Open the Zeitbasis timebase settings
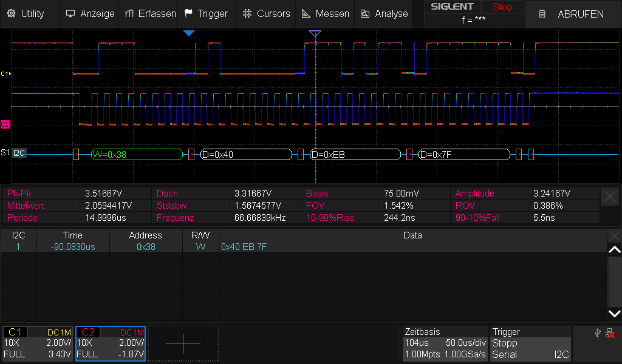Image resolution: width=622 pixels, height=364 pixels. coord(445,343)
